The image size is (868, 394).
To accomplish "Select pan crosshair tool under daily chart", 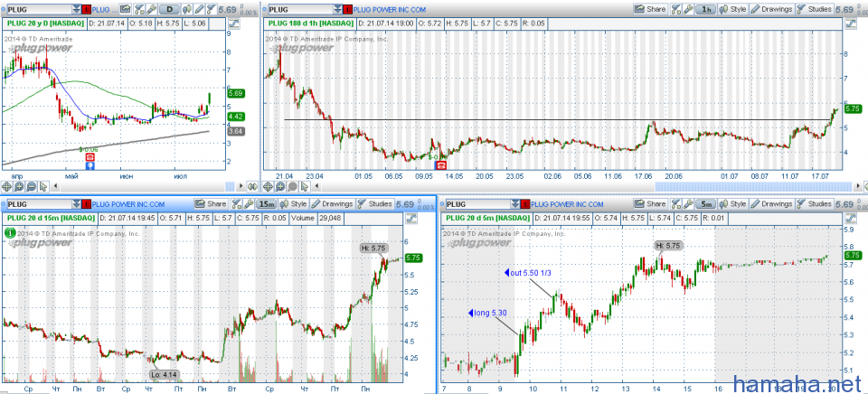I will pyautogui.click(x=6, y=186).
